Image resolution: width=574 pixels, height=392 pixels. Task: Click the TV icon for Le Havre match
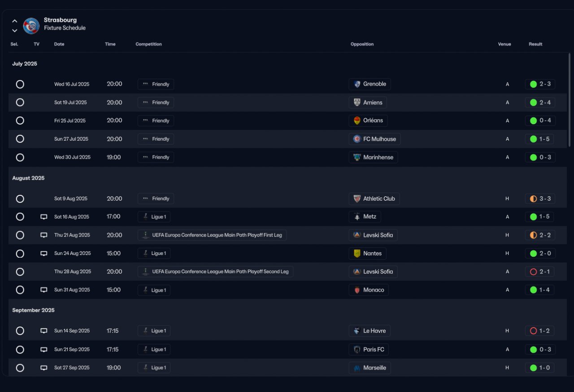tap(44, 331)
